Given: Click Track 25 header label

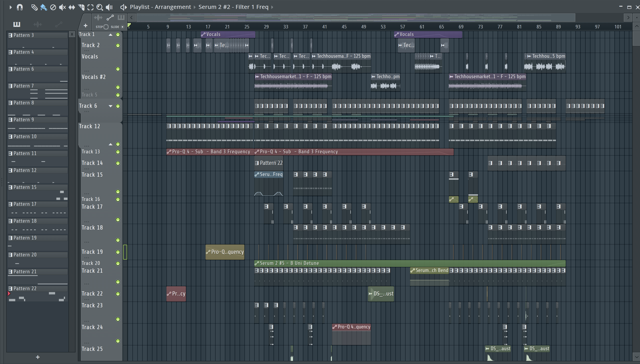Looking at the screenshot, I should (x=92, y=349).
